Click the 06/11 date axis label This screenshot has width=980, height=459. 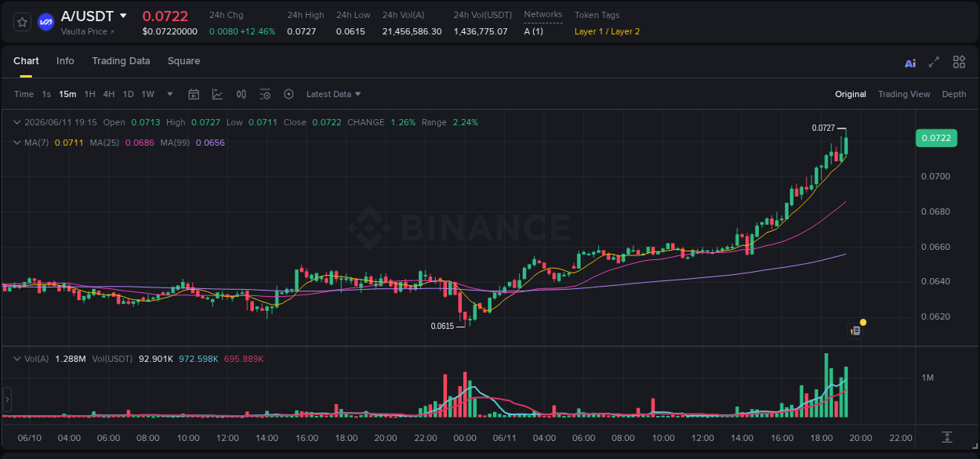click(506, 438)
